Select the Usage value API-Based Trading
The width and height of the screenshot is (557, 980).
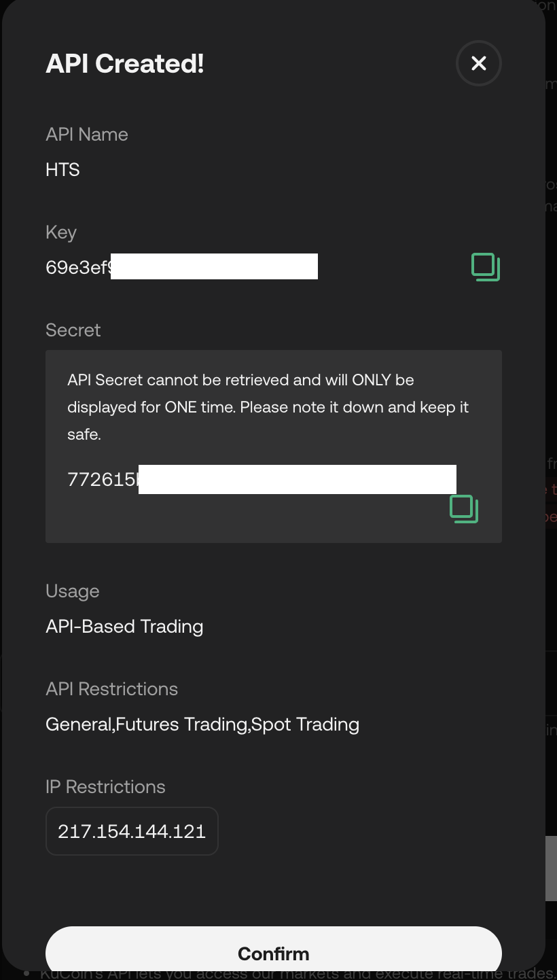tap(124, 626)
